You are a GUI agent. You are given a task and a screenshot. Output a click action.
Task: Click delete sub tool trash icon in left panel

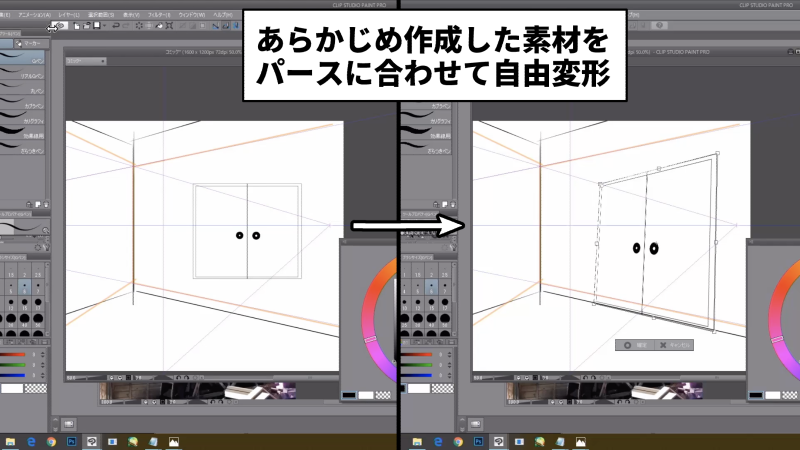pos(46,204)
